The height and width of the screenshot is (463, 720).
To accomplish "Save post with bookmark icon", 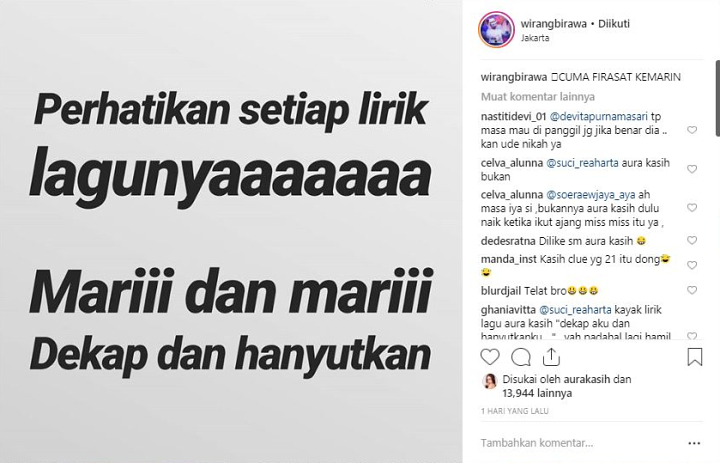I will pos(695,357).
